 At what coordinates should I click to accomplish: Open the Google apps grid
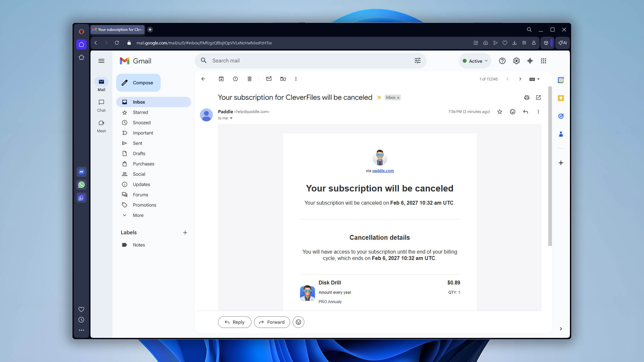tap(544, 61)
